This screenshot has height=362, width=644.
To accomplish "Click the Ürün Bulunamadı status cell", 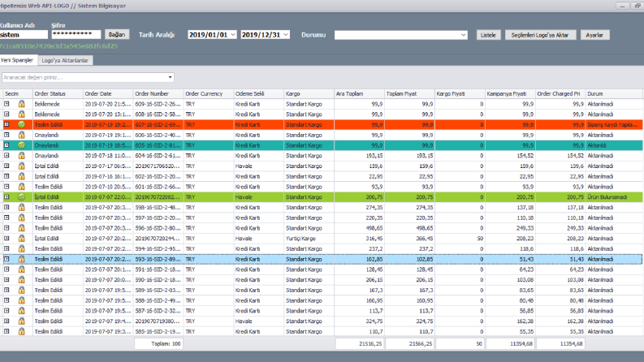I will pyautogui.click(x=614, y=197).
